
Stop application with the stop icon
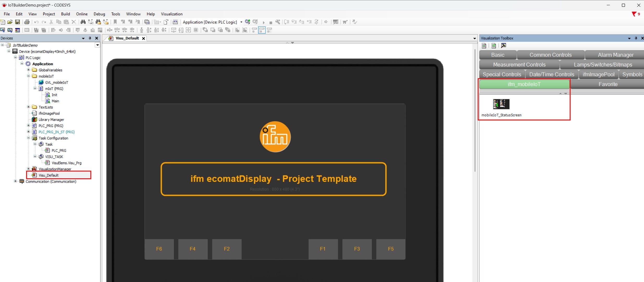pyautogui.click(x=271, y=23)
